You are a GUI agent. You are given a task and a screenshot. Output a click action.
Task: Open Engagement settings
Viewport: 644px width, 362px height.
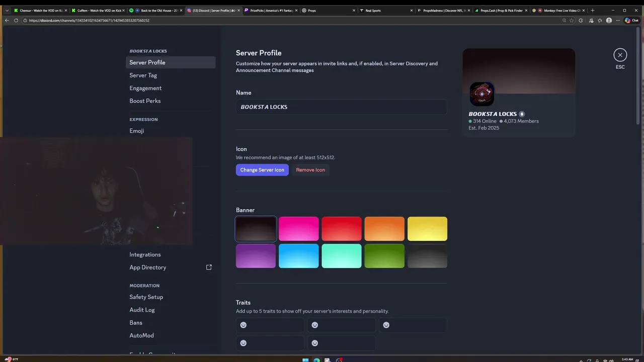click(171, 88)
